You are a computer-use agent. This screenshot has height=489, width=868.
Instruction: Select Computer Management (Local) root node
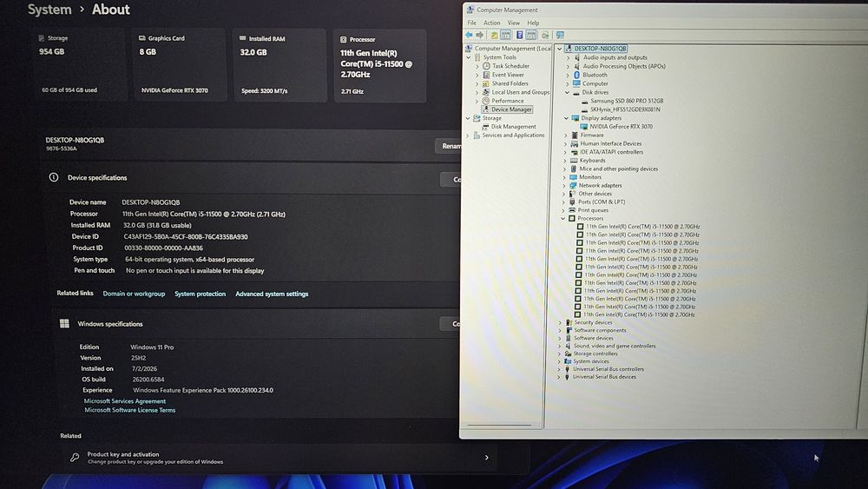point(513,49)
